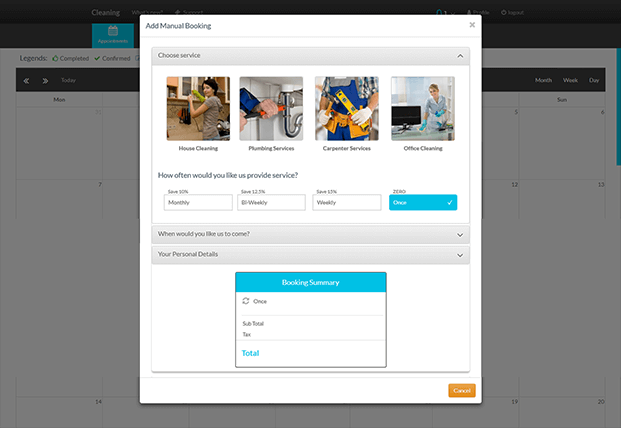Click the refresh icon beside Once in summary

(x=246, y=301)
